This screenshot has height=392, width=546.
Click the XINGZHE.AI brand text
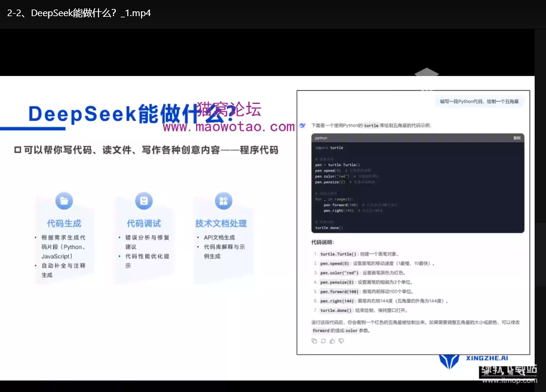click(x=487, y=358)
